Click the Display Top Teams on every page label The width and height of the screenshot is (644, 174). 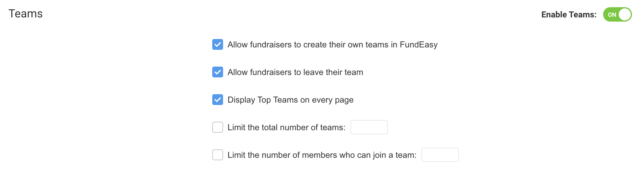tap(290, 100)
